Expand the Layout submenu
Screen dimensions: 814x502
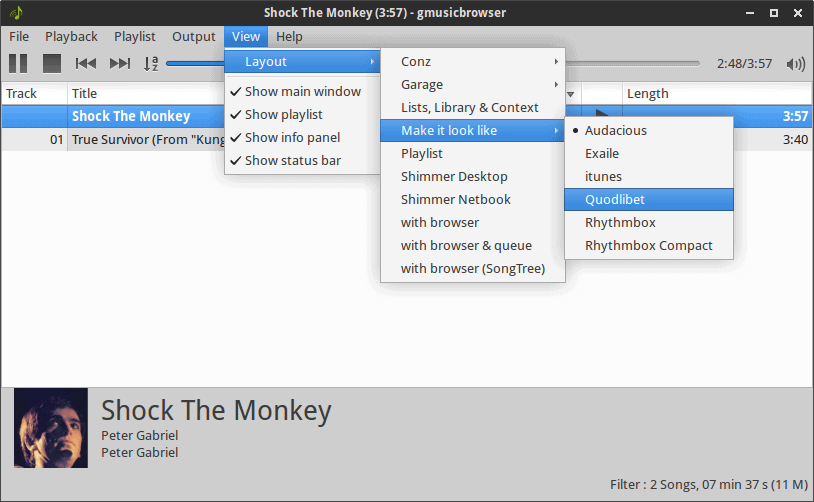click(302, 61)
